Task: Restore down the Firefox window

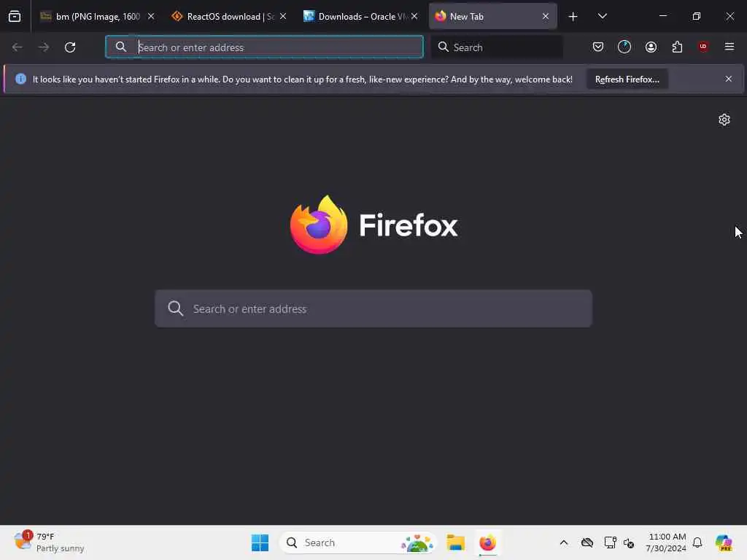Action: click(696, 16)
